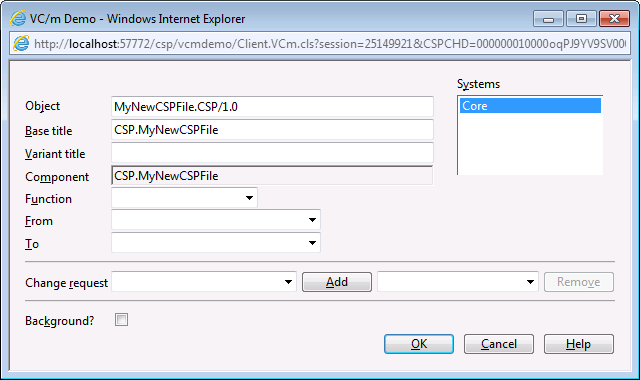The width and height of the screenshot is (640, 380).
Task: Confirm with the OK button
Action: [419, 344]
